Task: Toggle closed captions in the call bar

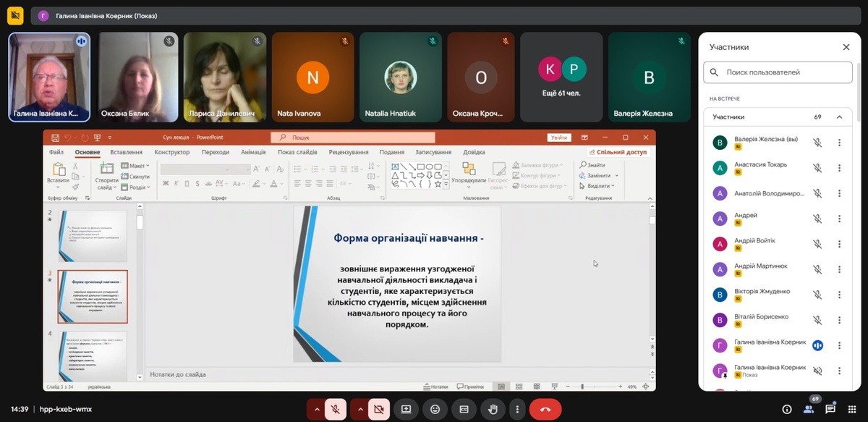Action: click(464, 409)
